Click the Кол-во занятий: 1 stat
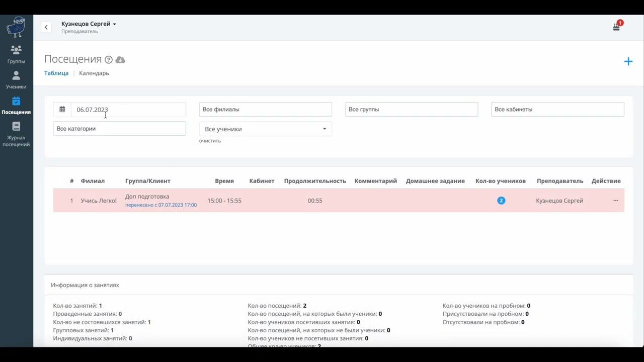The width and height of the screenshot is (644, 362). [77, 306]
